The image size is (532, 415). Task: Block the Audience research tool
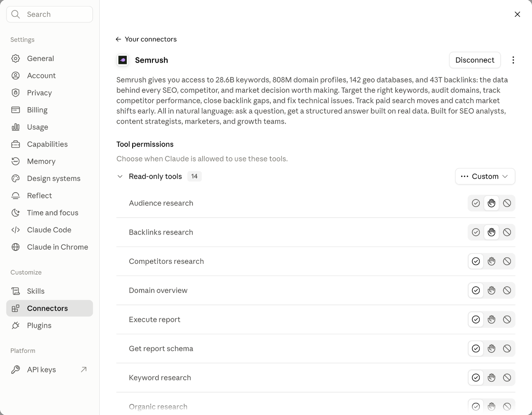(x=507, y=203)
